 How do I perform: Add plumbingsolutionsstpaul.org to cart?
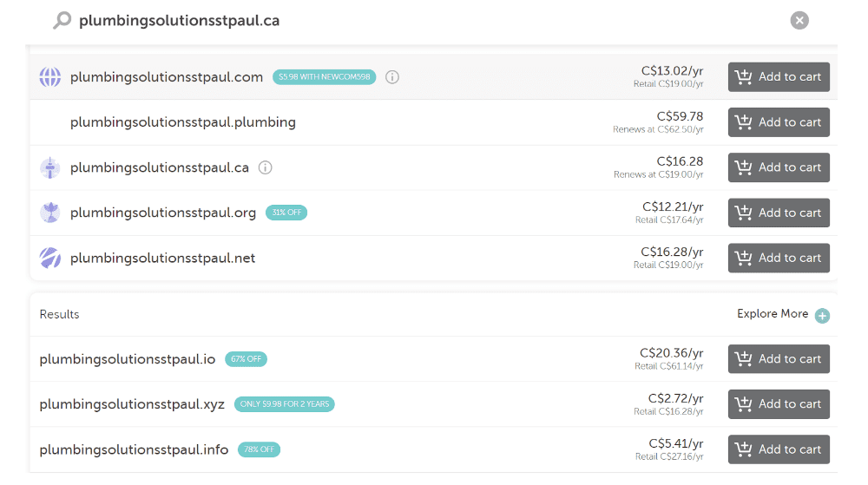779,213
